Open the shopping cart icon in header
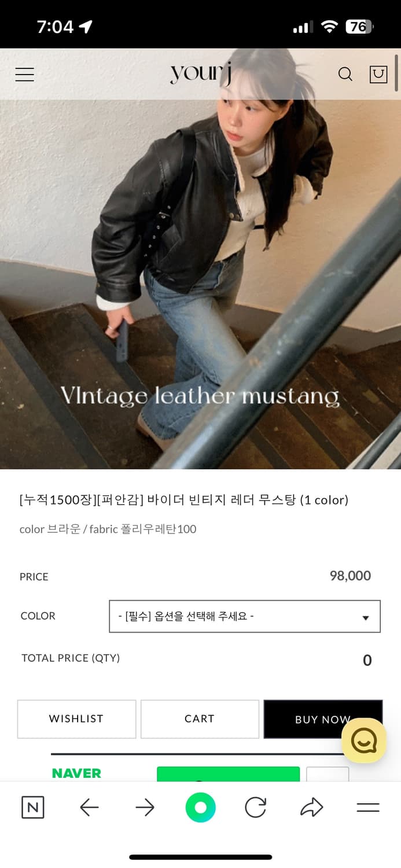 (378, 74)
